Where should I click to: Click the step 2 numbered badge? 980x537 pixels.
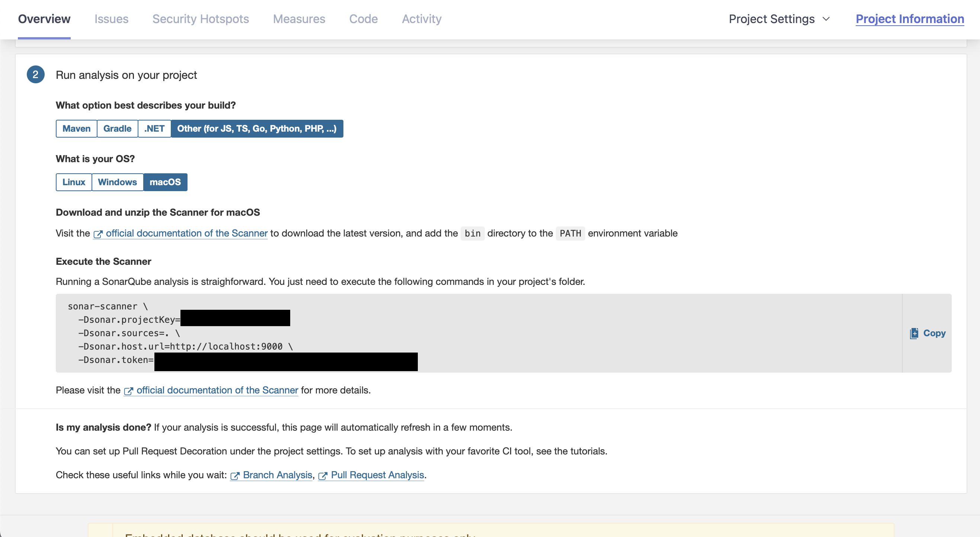coord(35,74)
